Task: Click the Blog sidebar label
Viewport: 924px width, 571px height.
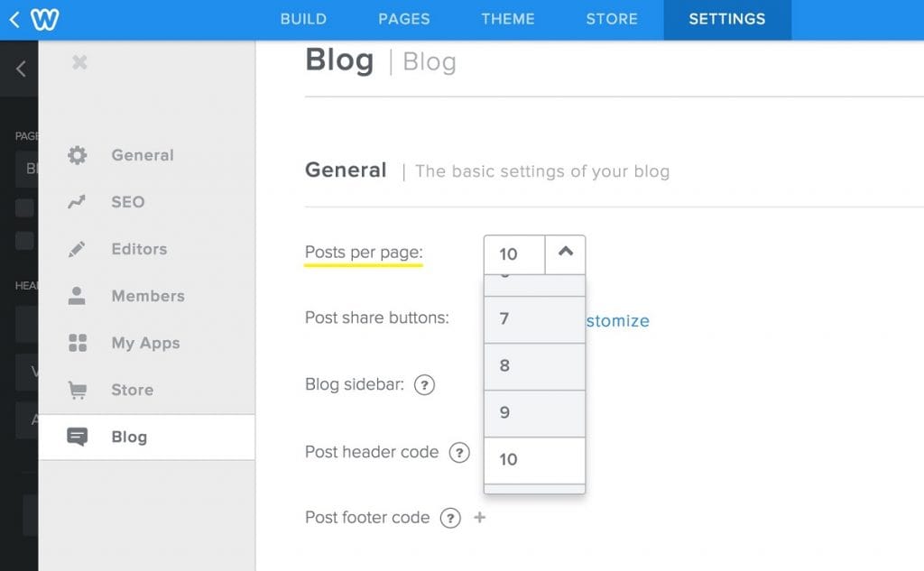Action: tap(355, 385)
